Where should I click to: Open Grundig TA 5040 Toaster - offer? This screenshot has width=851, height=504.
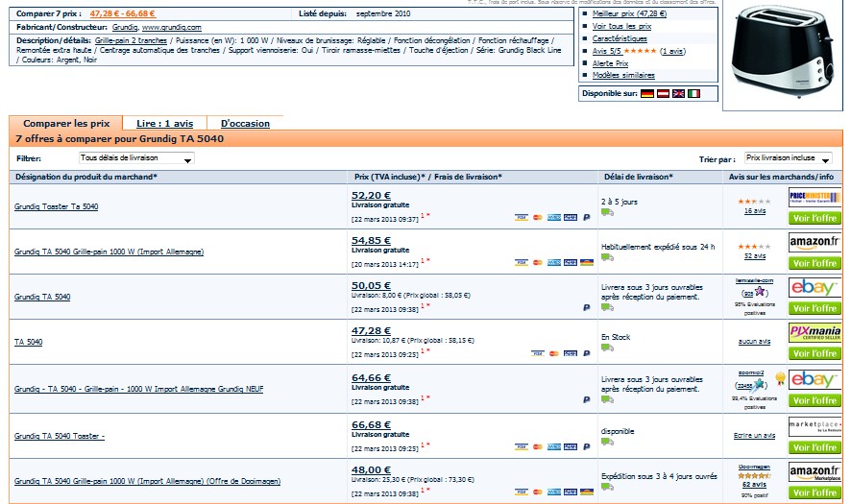[60, 436]
